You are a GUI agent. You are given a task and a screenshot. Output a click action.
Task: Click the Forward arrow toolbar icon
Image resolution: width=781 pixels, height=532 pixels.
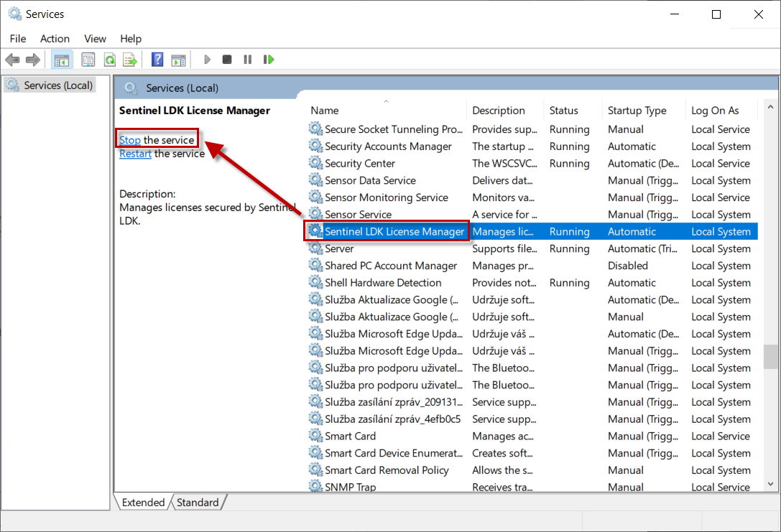coord(33,60)
